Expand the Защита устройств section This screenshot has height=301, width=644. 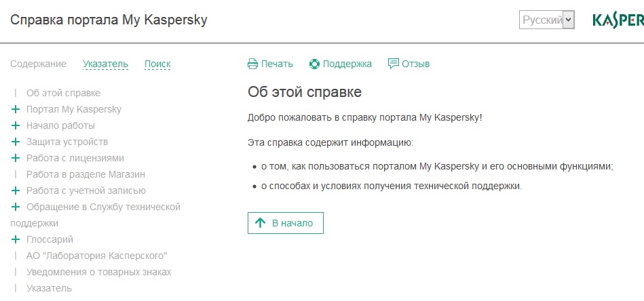(16, 142)
